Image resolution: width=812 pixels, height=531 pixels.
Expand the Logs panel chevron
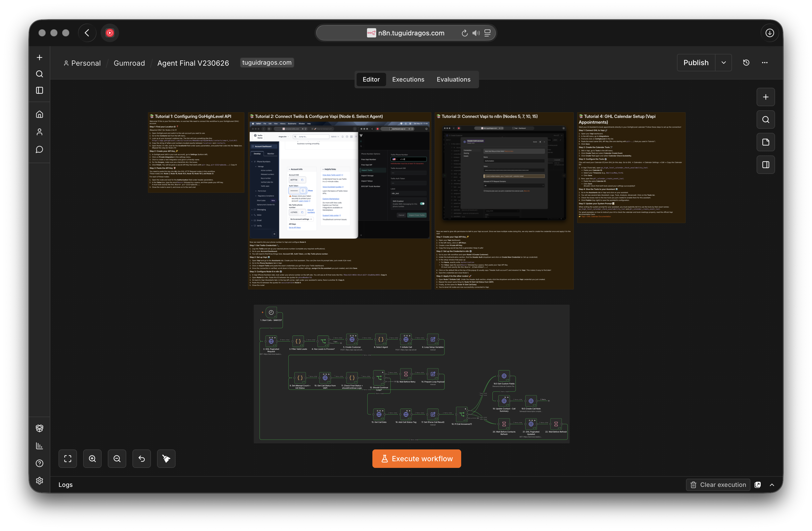(x=772, y=485)
